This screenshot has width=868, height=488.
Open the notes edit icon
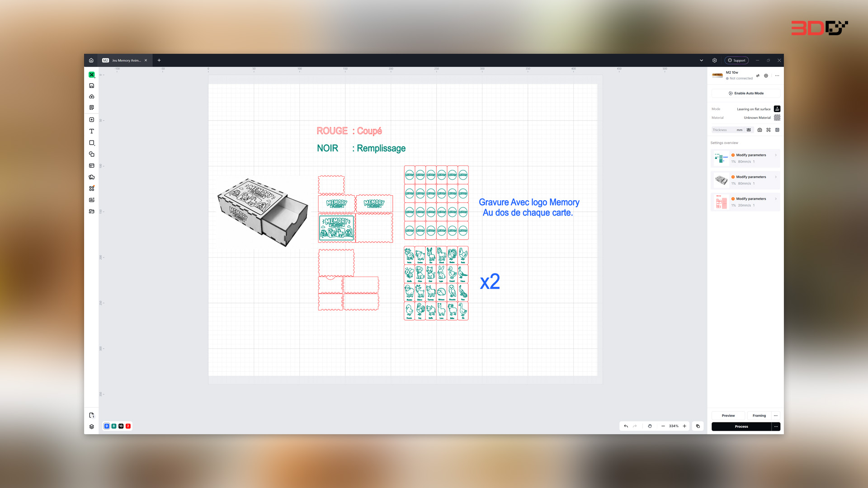(92, 108)
